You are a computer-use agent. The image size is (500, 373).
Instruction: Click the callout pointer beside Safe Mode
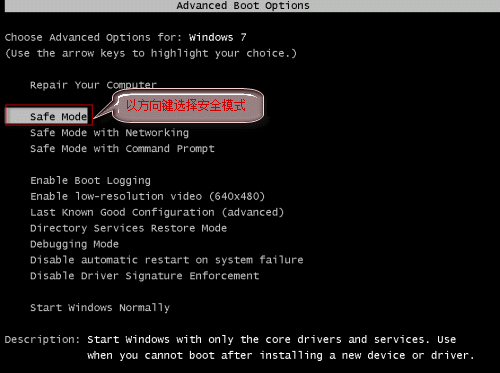point(103,109)
